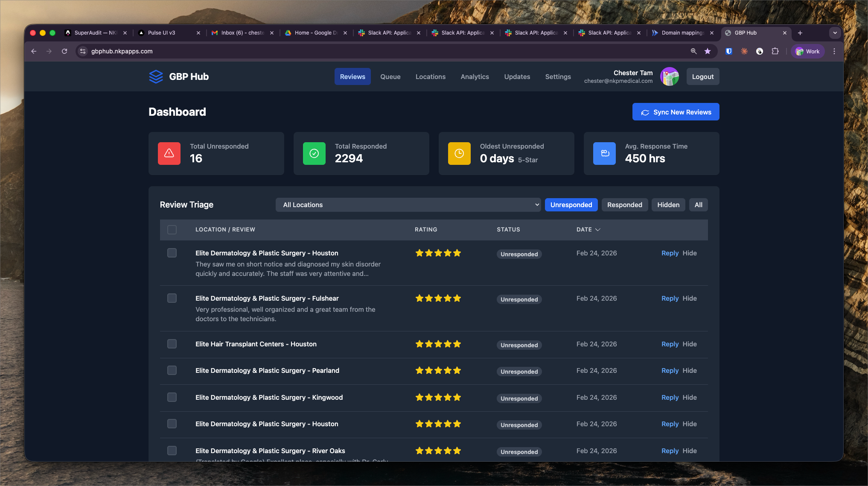
Task: Click the red Total Unresponded warning icon
Action: pos(169,153)
